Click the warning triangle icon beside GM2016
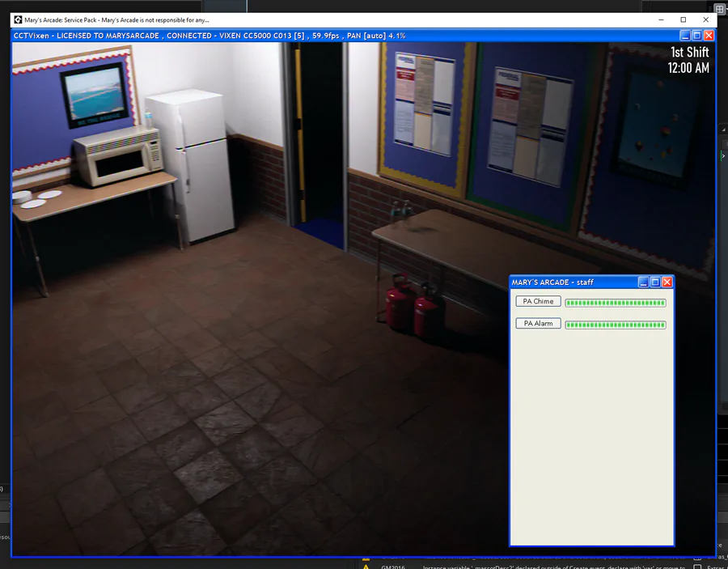This screenshot has width=728, height=569. (x=366, y=567)
